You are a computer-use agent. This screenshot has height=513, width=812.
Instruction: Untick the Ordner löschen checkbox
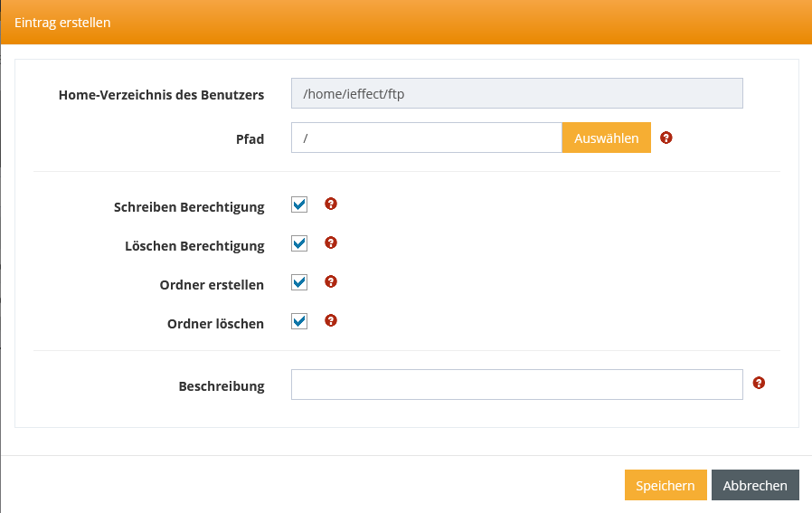[x=299, y=321]
